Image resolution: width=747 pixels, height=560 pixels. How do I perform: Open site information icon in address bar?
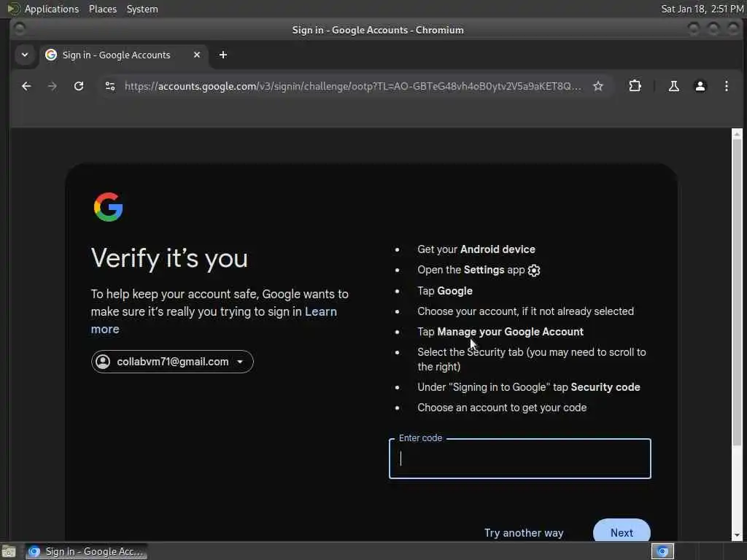[x=110, y=86]
